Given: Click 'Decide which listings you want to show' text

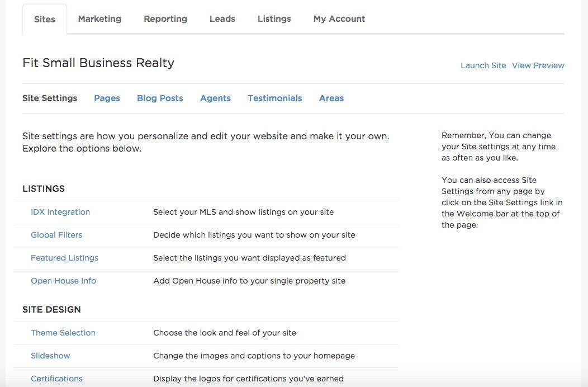Looking at the screenshot, I should 254,235.
